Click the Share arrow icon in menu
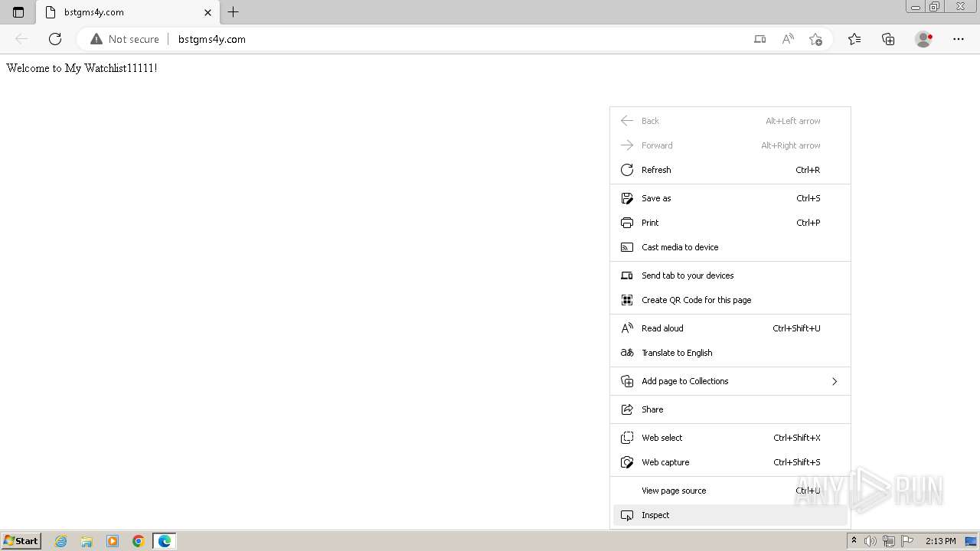Viewport: 980px width, 551px height. pos(627,409)
